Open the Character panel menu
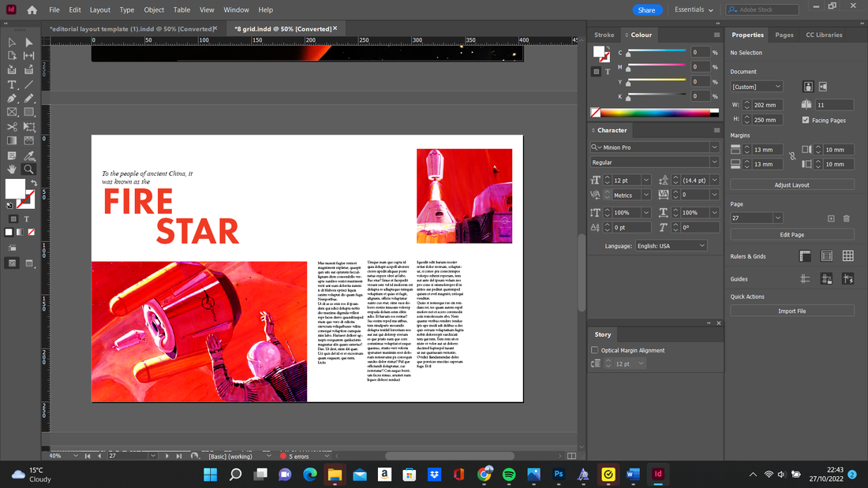 pyautogui.click(x=716, y=131)
